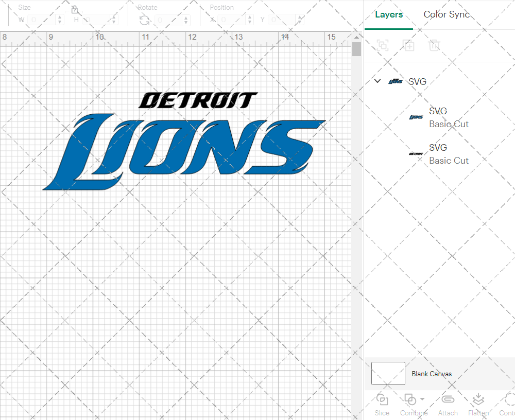The width and height of the screenshot is (515, 420).
Task: Select the blue LIONS wordmark on canvas
Action: pyautogui.click(x=184, y=152)
